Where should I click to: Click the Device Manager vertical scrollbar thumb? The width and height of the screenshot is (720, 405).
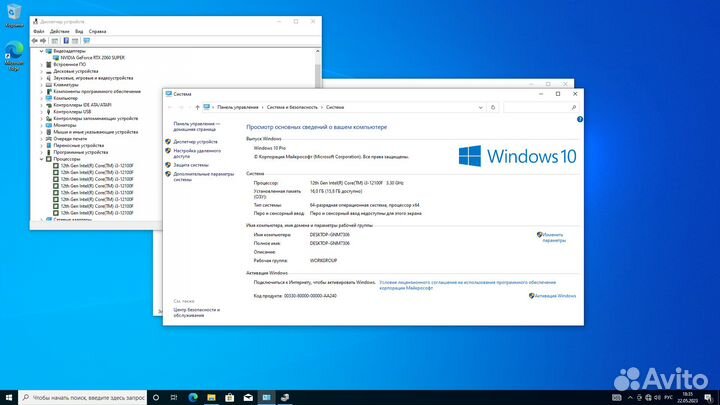[317, 76]
